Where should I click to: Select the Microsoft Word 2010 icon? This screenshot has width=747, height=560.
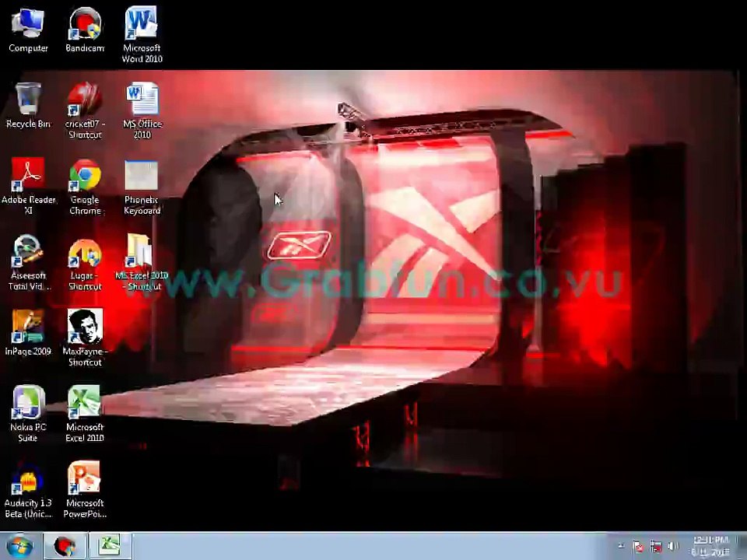coord(142,34)
